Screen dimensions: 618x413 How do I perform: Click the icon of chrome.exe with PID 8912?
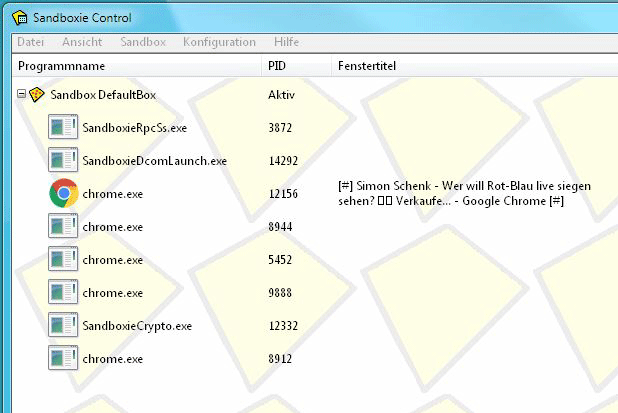(x=63, y=358)
